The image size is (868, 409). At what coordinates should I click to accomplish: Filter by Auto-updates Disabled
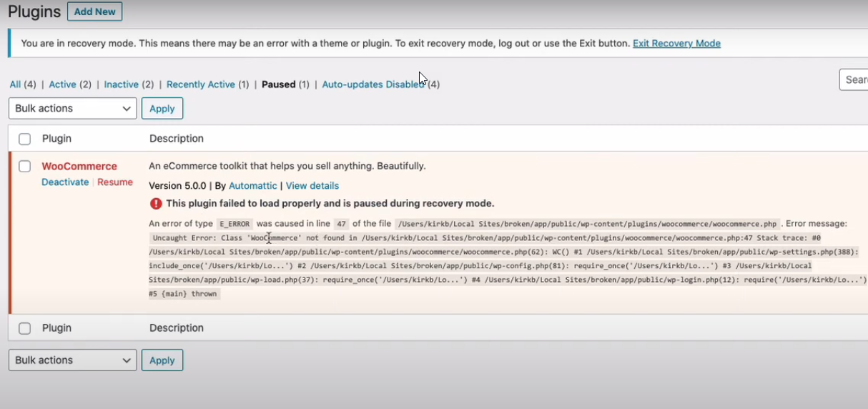click(373, 84)
